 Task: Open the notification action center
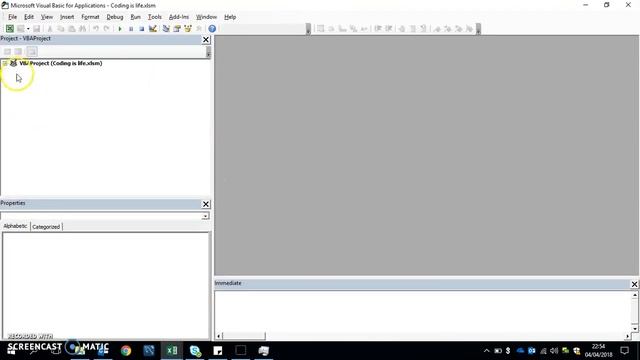click(x=624, y=351)
